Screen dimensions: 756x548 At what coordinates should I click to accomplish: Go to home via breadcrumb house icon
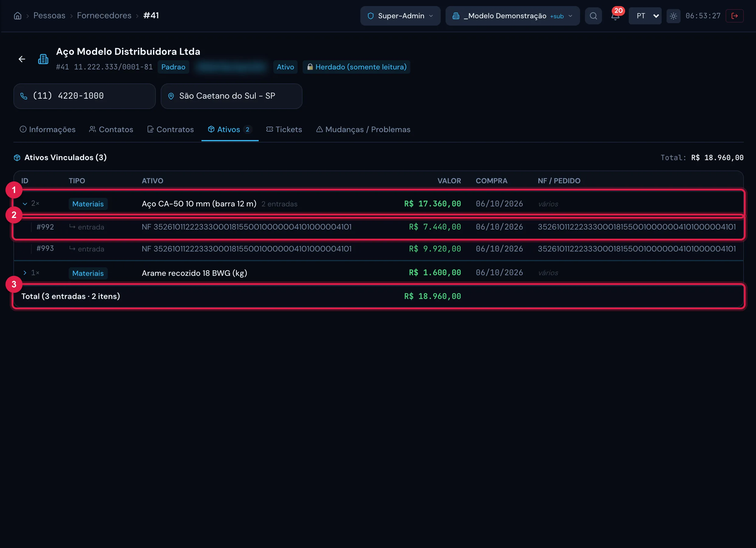pos(18,16)
